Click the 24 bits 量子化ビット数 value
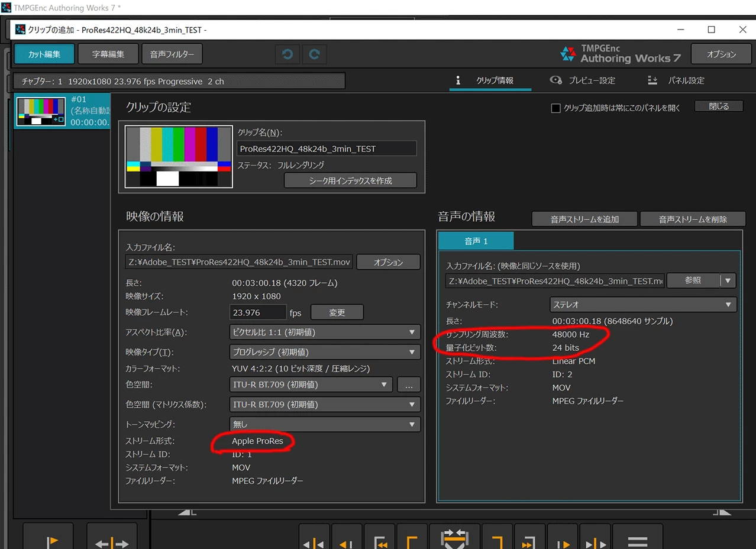 pos(566,348)
